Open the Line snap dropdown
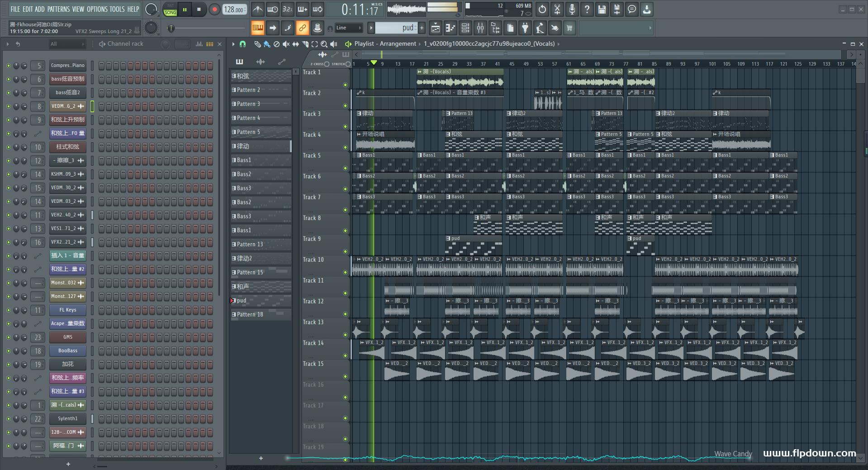Image resolution: width=868 pixels, height=470 pixels. pos(348,28)
